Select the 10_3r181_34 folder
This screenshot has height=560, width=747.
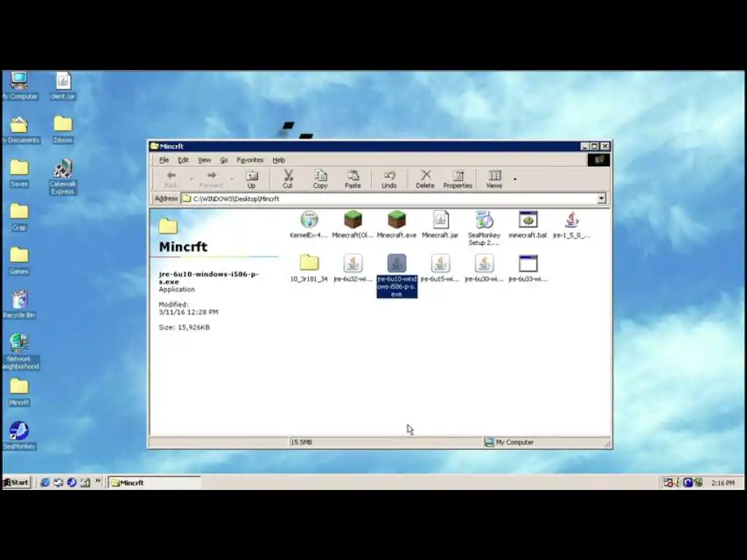point(309,268)
